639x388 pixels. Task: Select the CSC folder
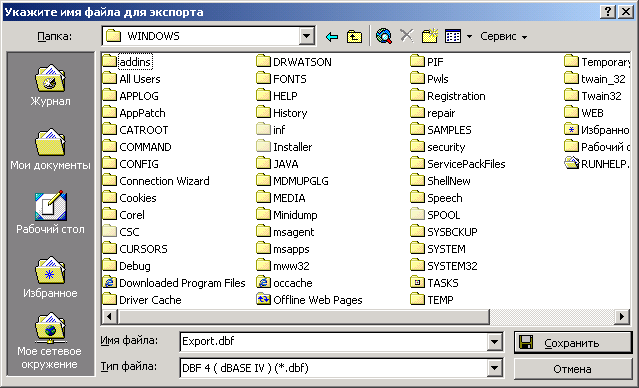click(x=121, y=232)
